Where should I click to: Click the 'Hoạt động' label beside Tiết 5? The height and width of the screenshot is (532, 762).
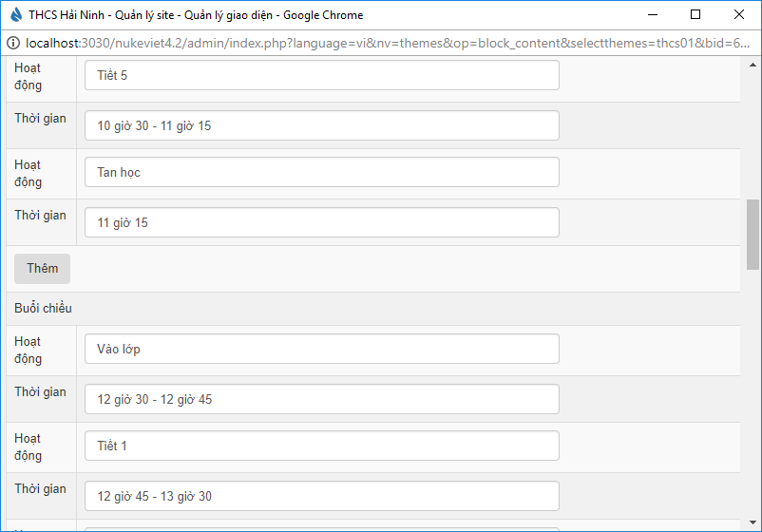[29, 76]
